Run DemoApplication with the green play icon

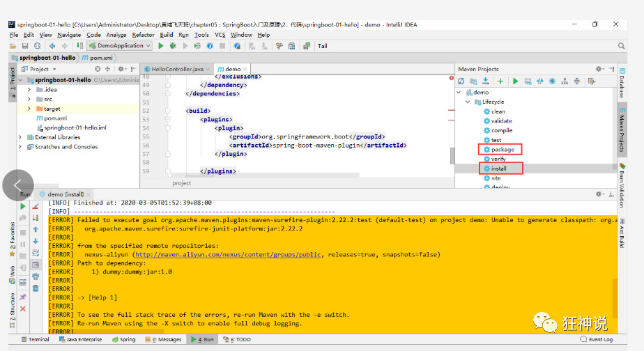pyautogui.click(x=161, y=46)
